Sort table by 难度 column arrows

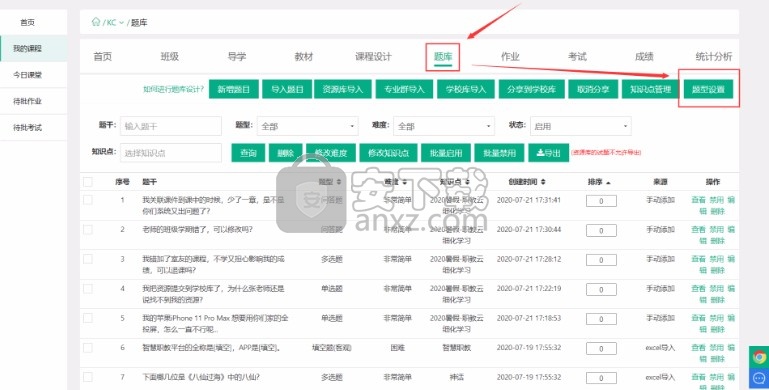tap(405, 182)
